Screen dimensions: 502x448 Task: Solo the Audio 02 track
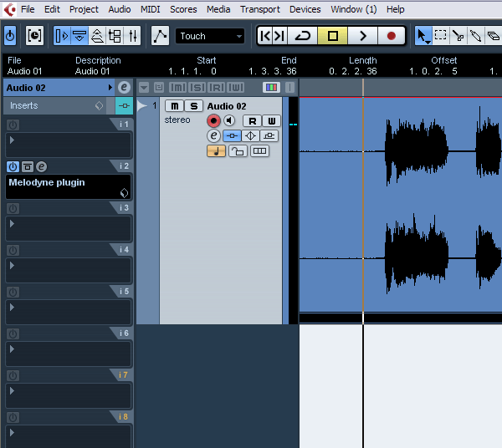[x=193, y=106]
